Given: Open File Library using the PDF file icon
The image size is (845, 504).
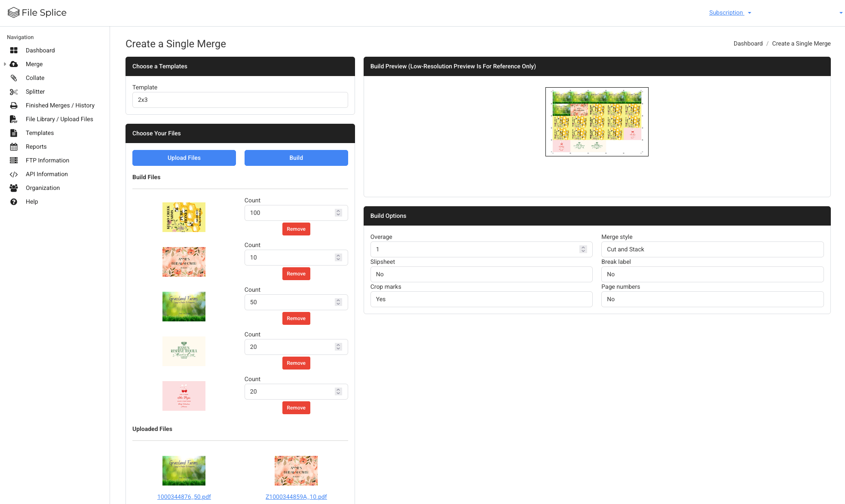Looking at the screenshot, I should (14, 119).
